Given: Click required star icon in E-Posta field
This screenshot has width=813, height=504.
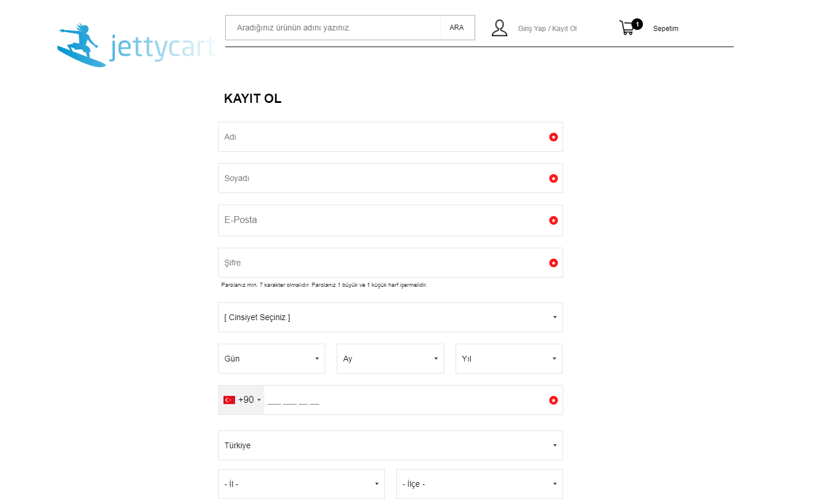Looking at the screenshot, I should [553, 220].
